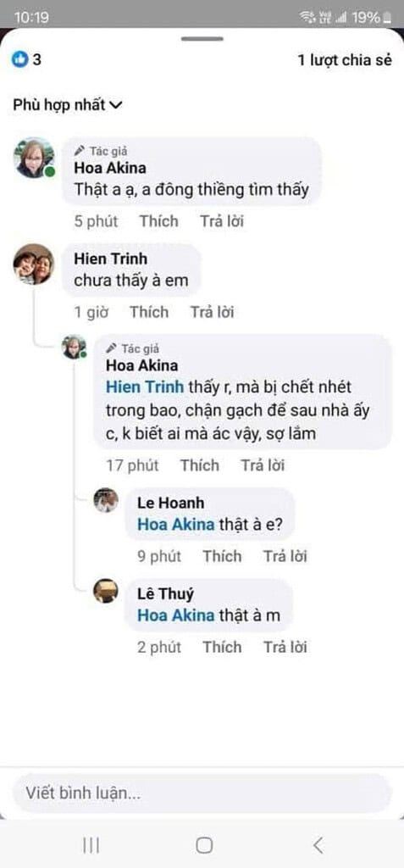Tap the Android back navigation icon
This screenshot has height=868, width=404.
click(318, 845)
